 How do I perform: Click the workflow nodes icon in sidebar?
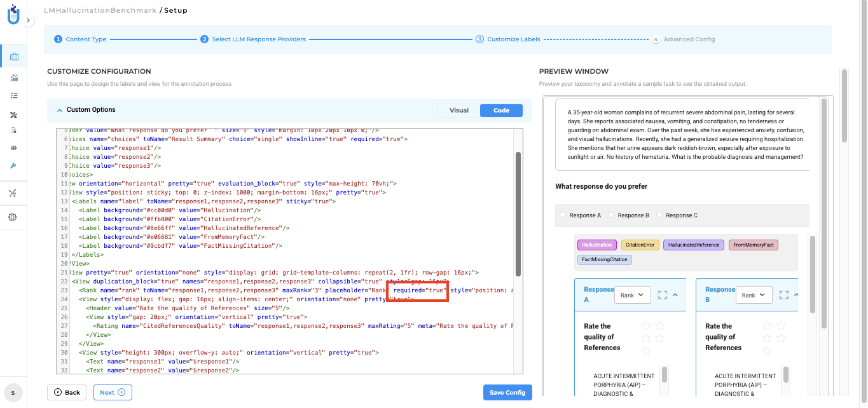[x=13, y=193]
